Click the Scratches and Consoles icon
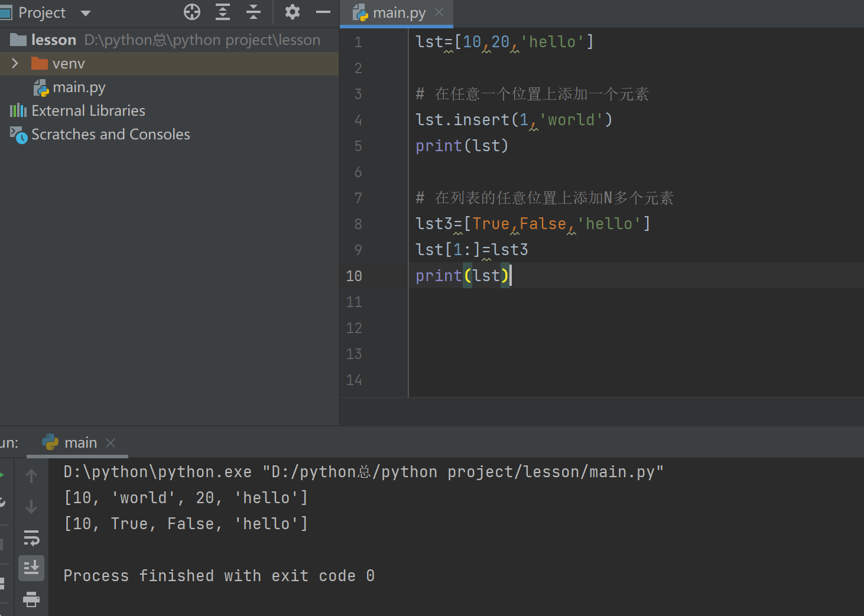The height and width of the screenshot is (616, 864). point(18,135)
